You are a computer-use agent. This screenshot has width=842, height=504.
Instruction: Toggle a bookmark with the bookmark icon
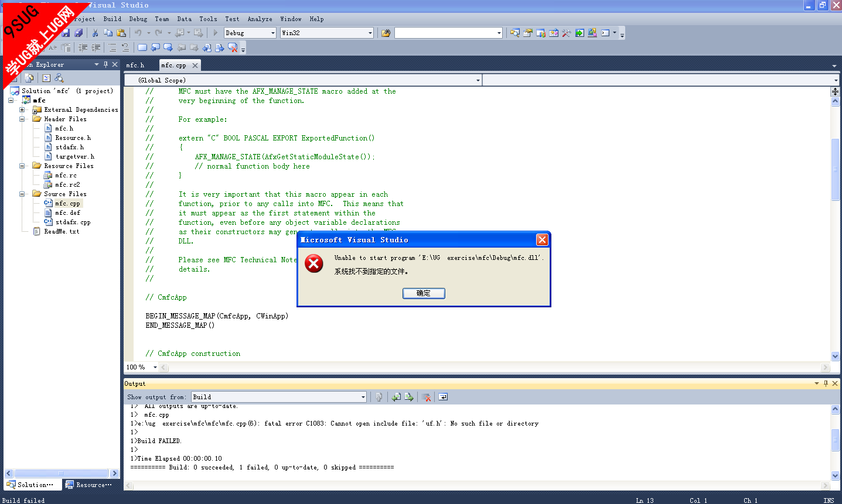tap(142, 47)
